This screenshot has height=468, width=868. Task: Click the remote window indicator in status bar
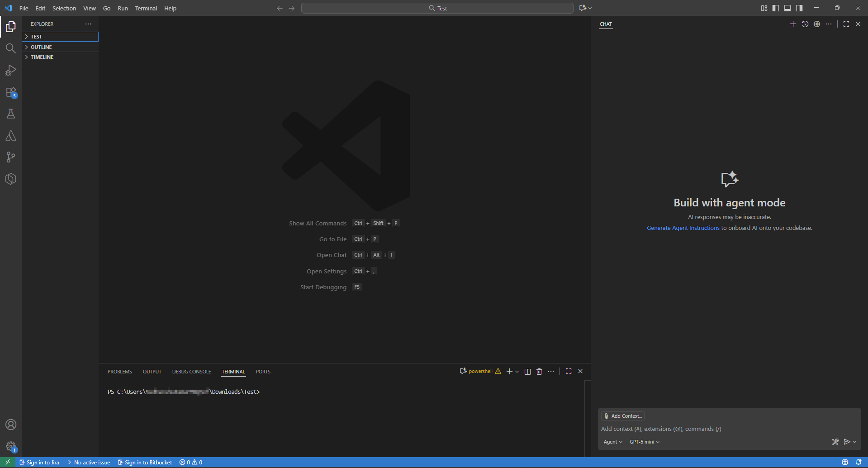(x=8, y=462)
